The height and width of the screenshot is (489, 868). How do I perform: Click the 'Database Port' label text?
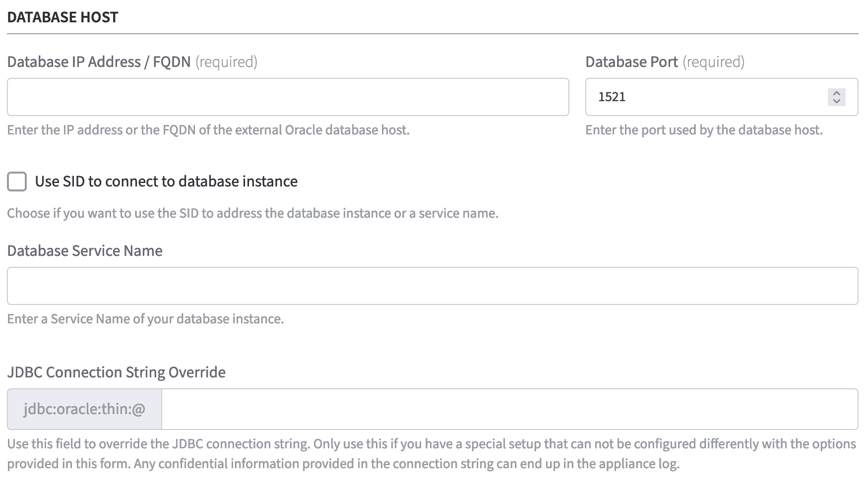pos(631,62)
